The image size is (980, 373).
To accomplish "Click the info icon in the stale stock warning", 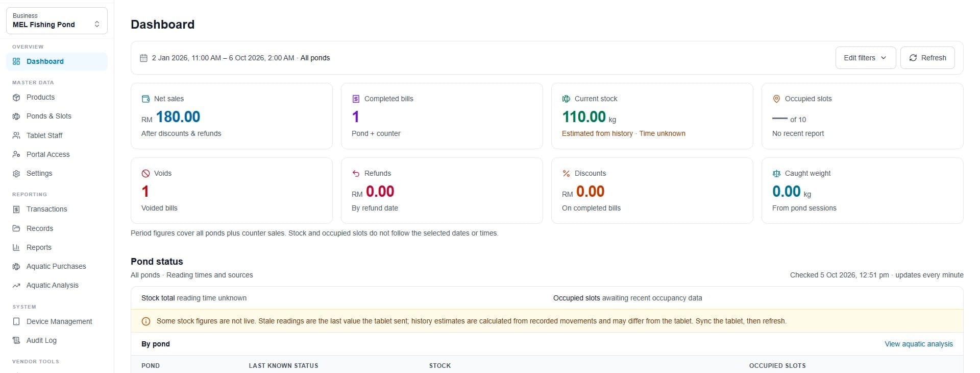I will (x=145, y=321).
